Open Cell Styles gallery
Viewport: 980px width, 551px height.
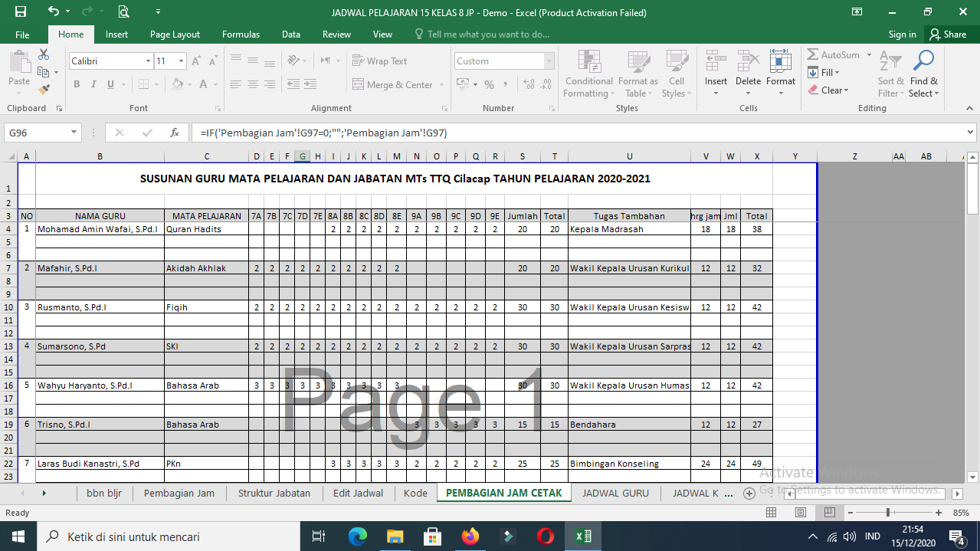pyautogui.click(x=677, y=74)
